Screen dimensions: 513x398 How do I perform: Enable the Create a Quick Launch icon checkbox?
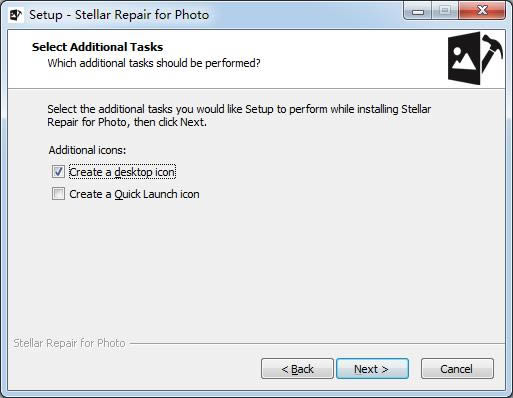[58, 194]
